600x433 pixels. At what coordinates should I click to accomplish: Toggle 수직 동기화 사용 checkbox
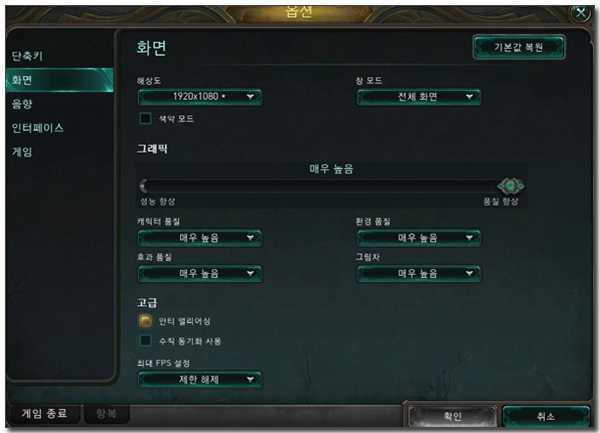pos(145,341)
